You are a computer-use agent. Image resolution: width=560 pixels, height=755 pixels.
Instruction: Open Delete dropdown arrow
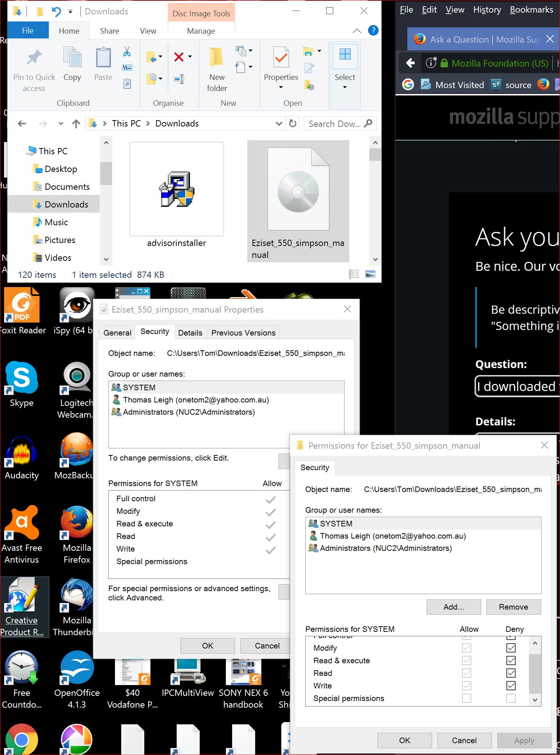(x=190, y=57)
